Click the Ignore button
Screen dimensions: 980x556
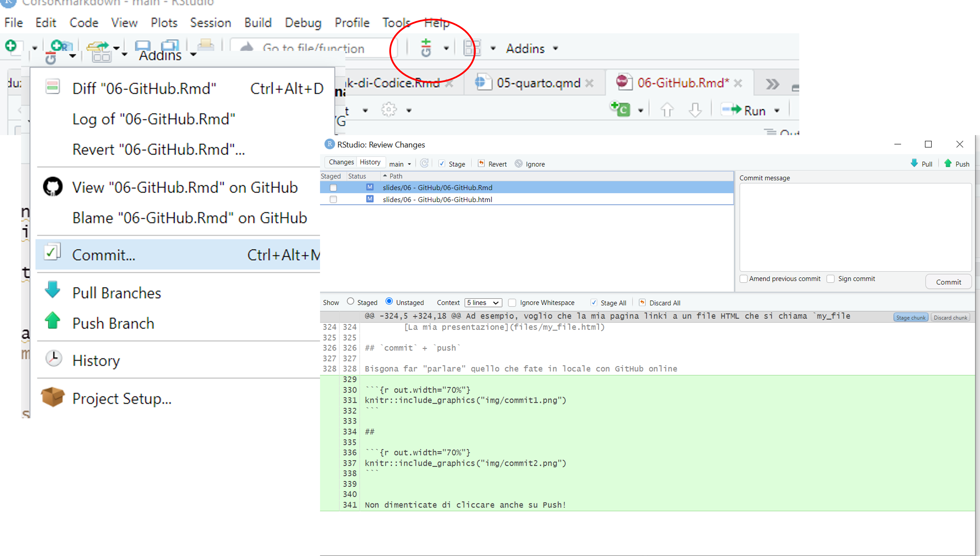pyautogui.click(x=530, y=164)
